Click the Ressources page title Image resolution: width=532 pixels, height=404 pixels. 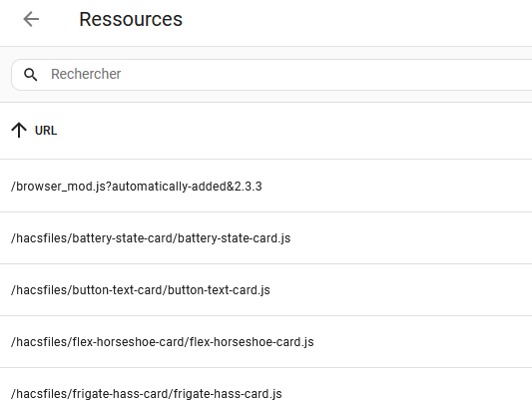click(x=131, y=19)
